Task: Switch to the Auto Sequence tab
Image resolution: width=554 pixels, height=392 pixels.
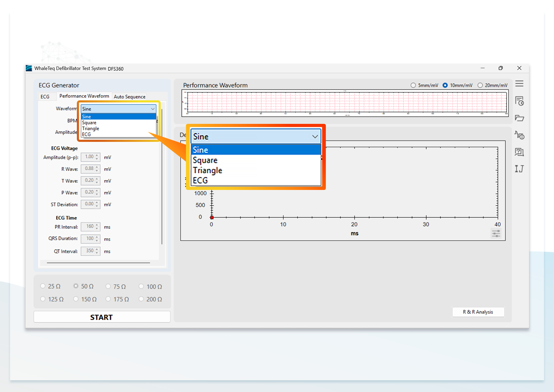Action: [129, 97]
